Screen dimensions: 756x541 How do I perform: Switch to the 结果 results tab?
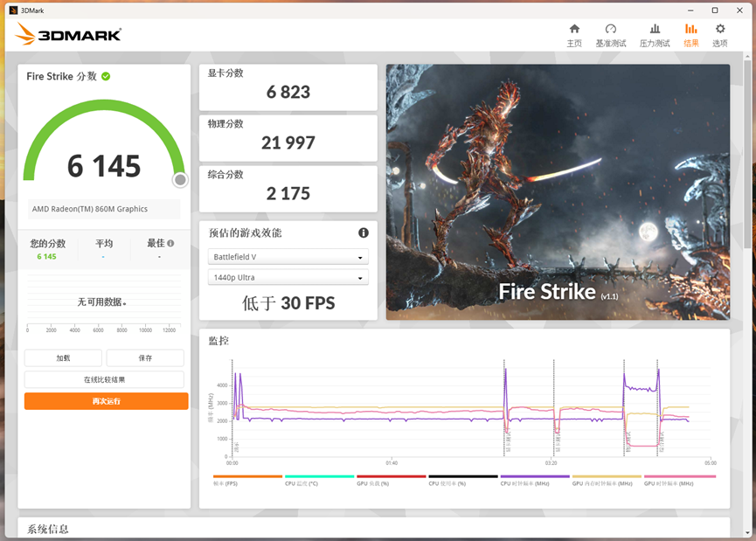click(x=690, y=35)
